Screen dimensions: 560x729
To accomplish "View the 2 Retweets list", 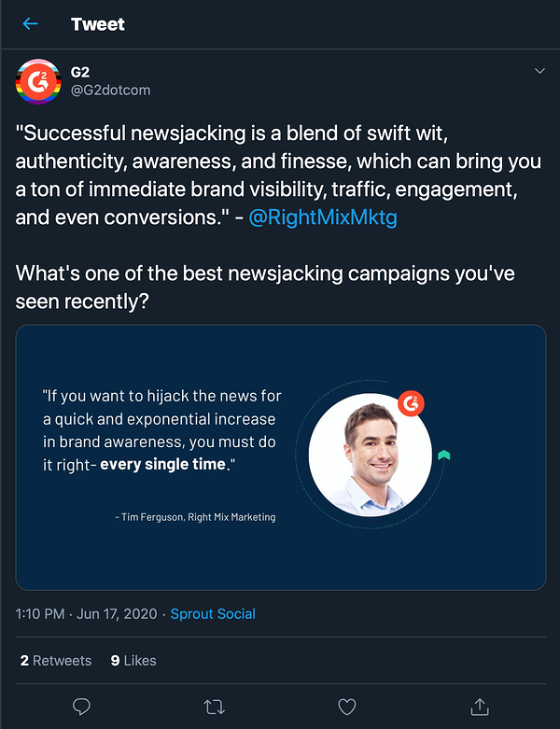I will coord(56,661).
